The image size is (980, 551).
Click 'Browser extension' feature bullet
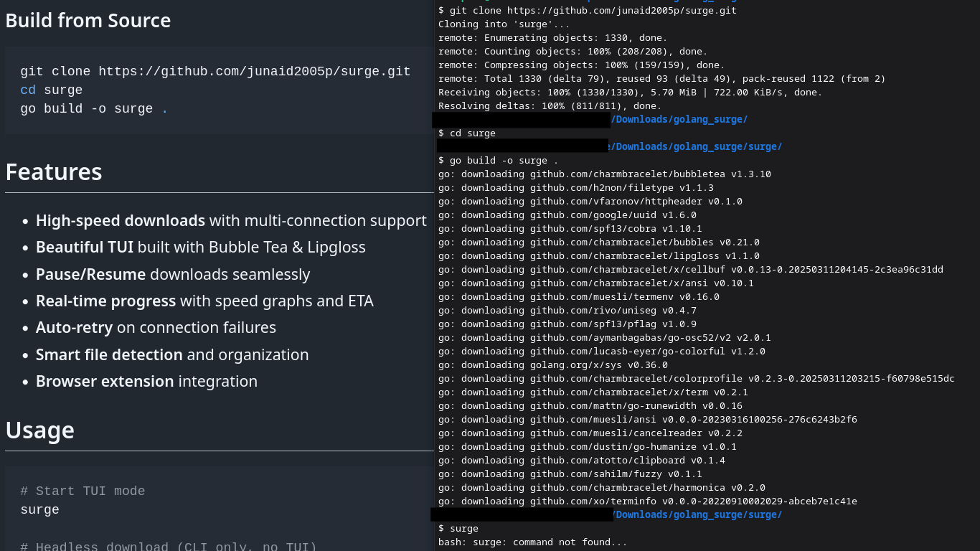click(146, 381)
